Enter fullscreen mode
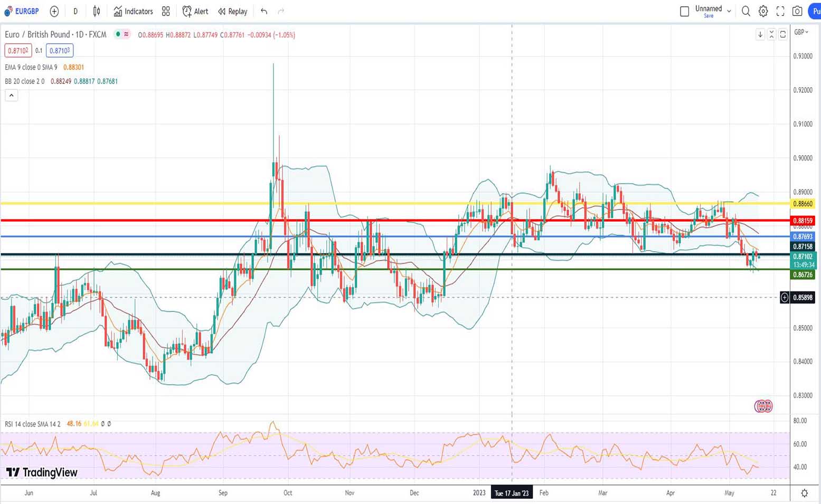The width and height of the screenshot is (821, 504). pyautogui.click(x=780, y=11)
